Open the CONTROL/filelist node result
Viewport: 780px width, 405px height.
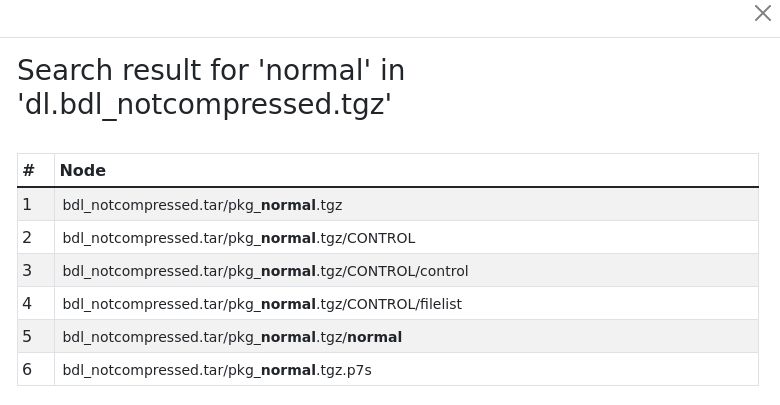262,304
